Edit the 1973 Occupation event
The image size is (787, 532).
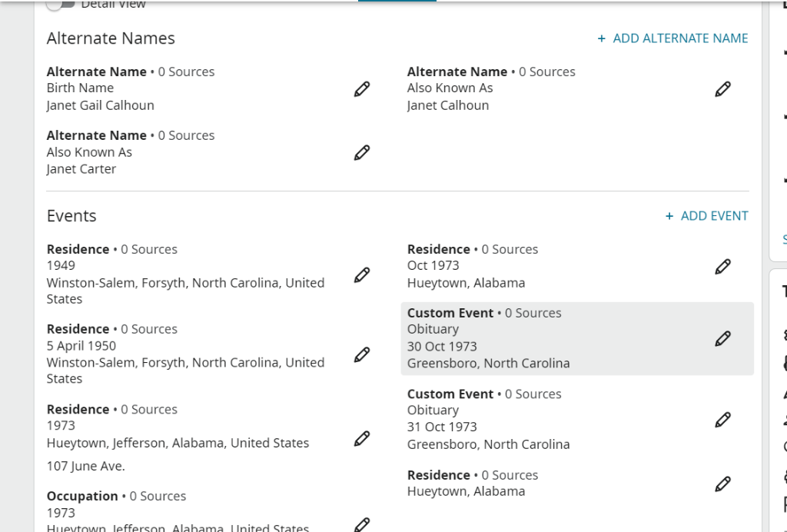point(362,524)
